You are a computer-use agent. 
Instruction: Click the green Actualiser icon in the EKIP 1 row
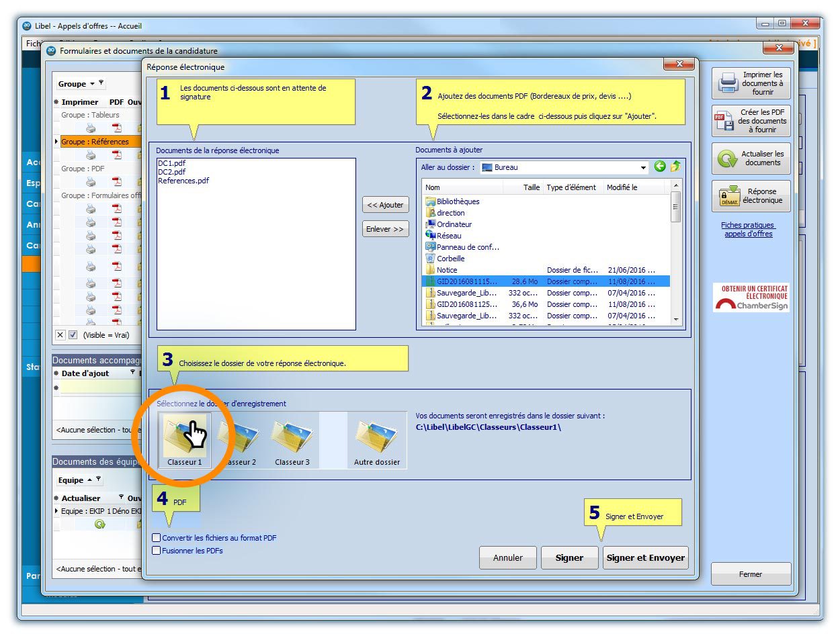coord(99,525)
